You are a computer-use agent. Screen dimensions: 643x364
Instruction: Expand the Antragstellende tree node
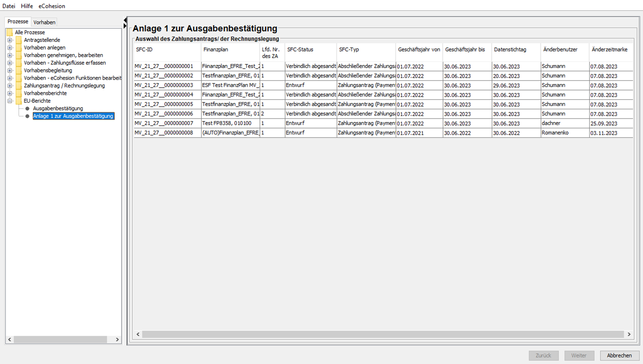10,40
